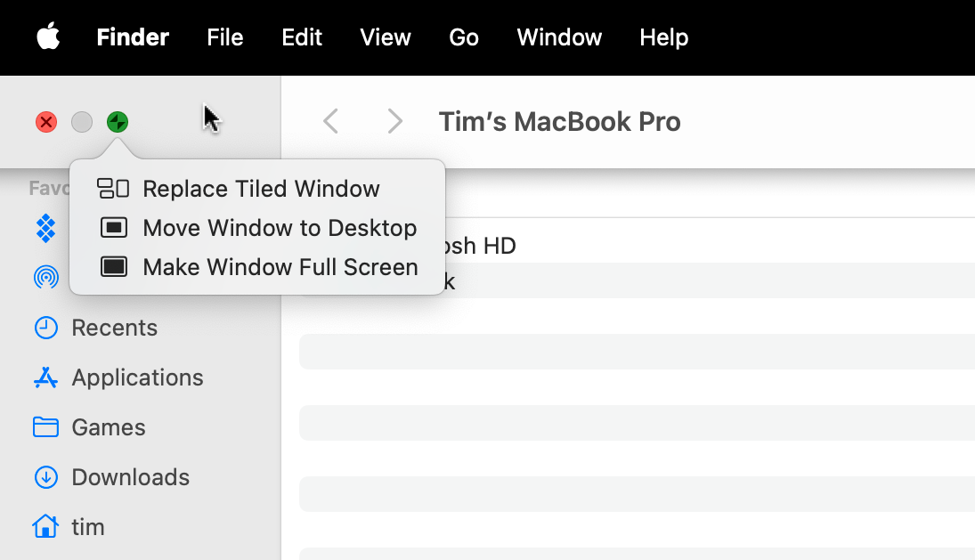975x560 pixels.
Task: Click the forward chevron in the toolbar
Action: (x=394, y=121)
